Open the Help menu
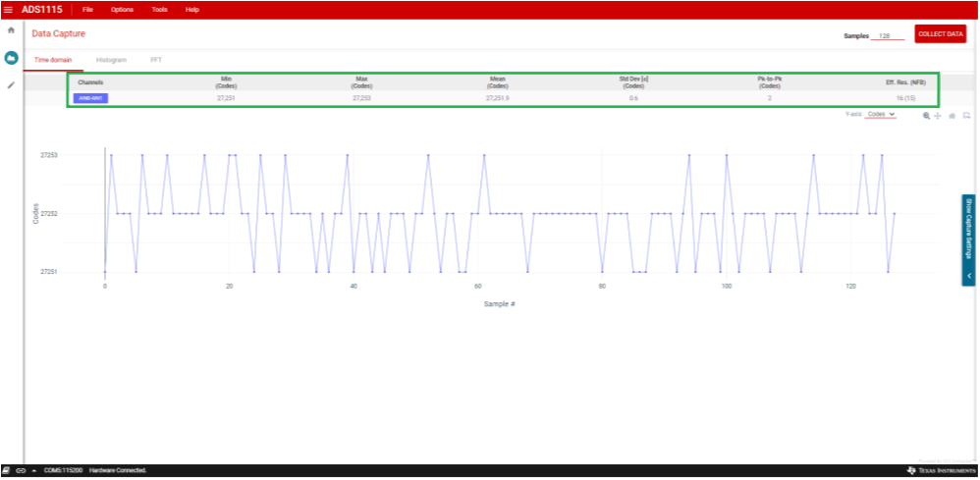Viewport: 980px width, 480px height. [x=192, y=10]
